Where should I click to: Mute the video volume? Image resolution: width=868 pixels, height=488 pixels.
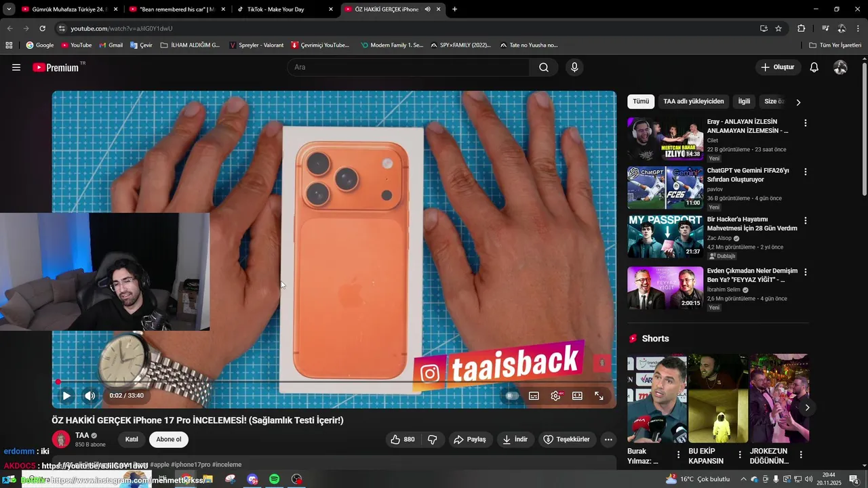point(90,396)
